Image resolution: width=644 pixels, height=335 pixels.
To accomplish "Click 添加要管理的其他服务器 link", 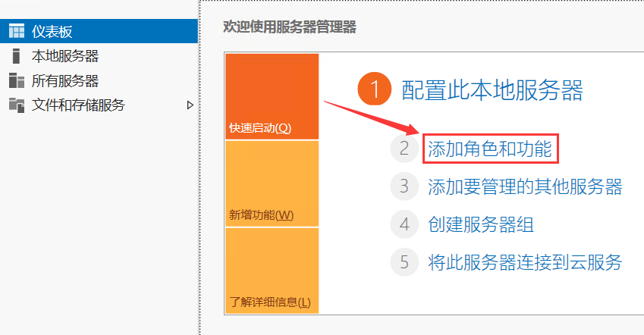I will tap(525, 186).
